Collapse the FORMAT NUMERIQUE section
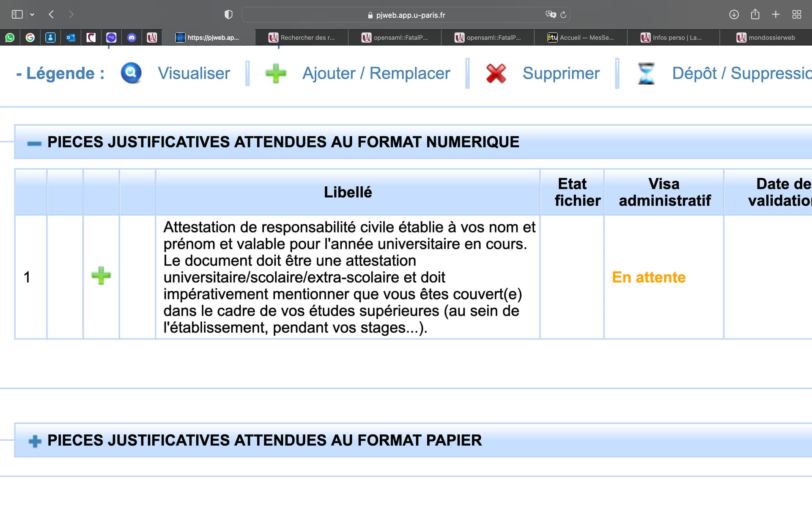Viewport: 812px width, 508px height. (x=34, y=144)
